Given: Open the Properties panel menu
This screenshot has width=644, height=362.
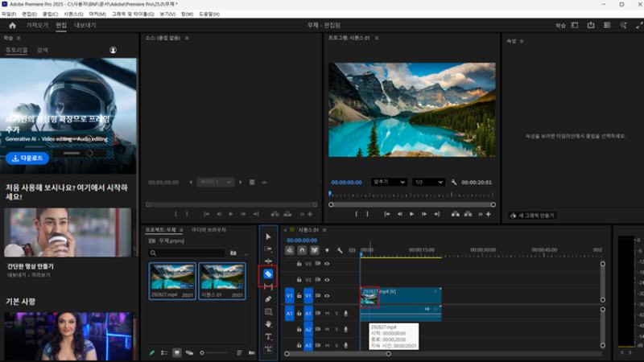Looking at the screenshot, I should (522, 41).
